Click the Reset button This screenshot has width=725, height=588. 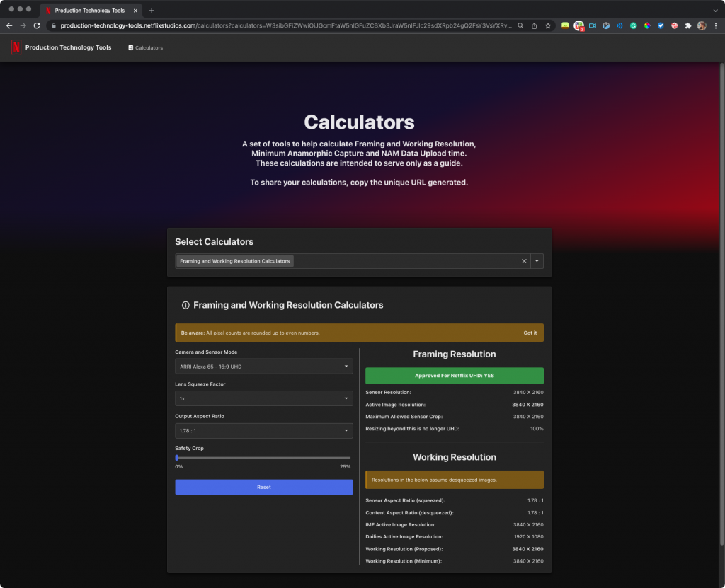pyautogui.click(x=263, y=488)
